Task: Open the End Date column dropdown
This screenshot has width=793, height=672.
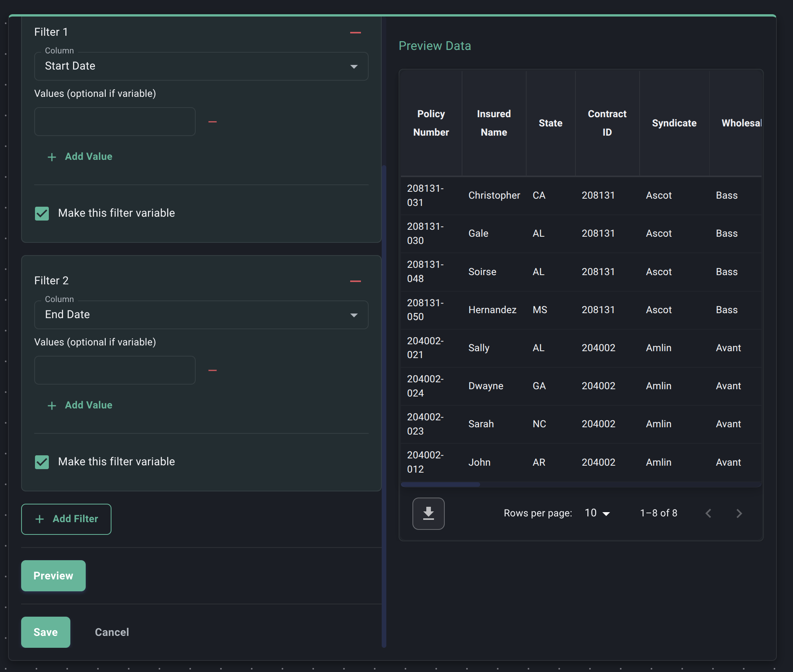Action: pos(353,315)
